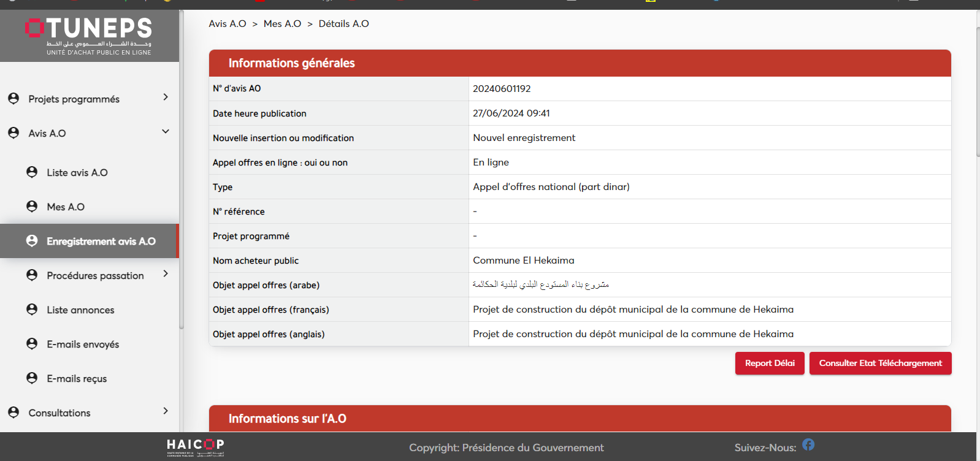Click the Report Délai button
The image size is (980, 461).
coord(770,363)
